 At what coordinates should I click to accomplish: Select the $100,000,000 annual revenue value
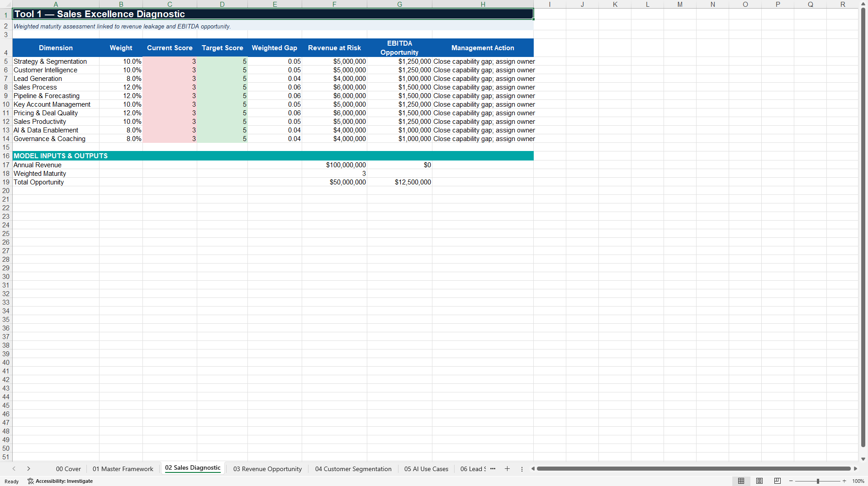pos(334,165)
